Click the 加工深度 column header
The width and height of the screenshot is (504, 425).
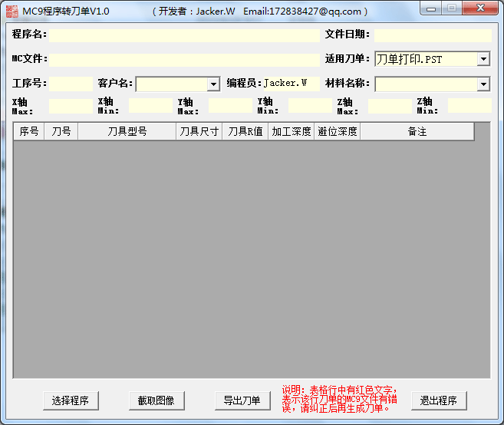click(292, 131)
